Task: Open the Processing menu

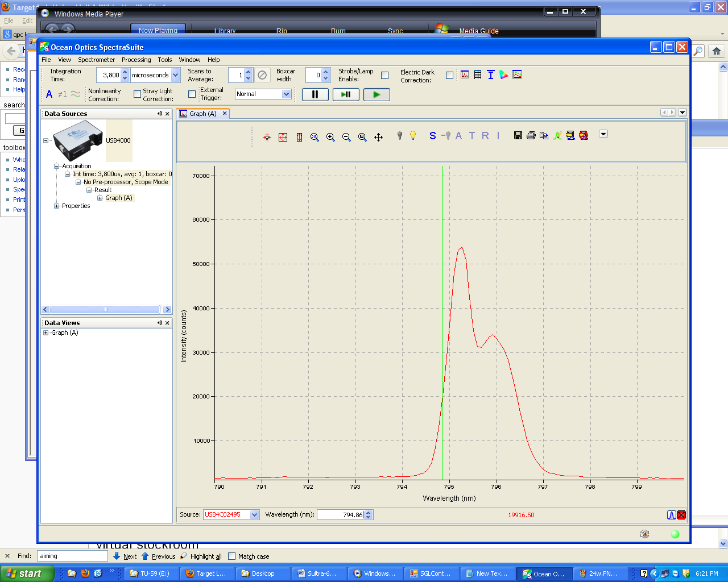Action: 136,60
